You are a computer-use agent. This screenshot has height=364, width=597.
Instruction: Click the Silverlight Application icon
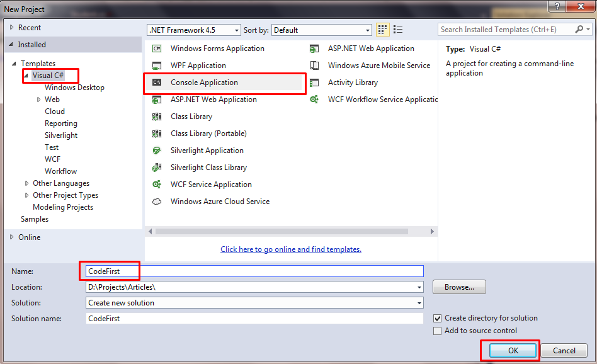pyautogui.click(x=157, y=151)
